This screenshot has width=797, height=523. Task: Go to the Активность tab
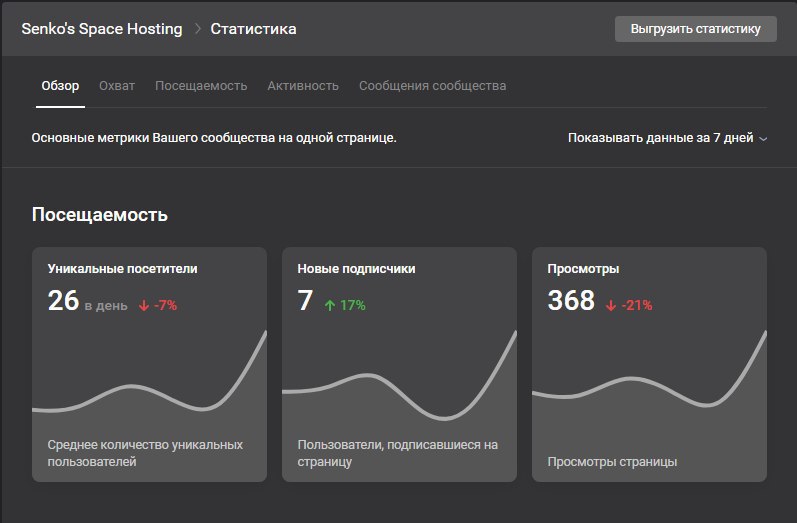tap(303, 86)
